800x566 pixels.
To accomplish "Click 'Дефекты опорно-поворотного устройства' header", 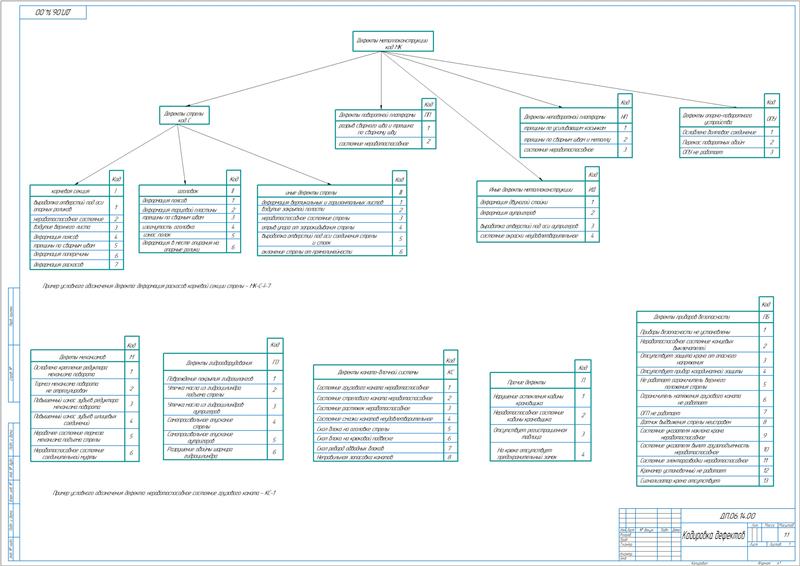I will click(x=721, y=119).
